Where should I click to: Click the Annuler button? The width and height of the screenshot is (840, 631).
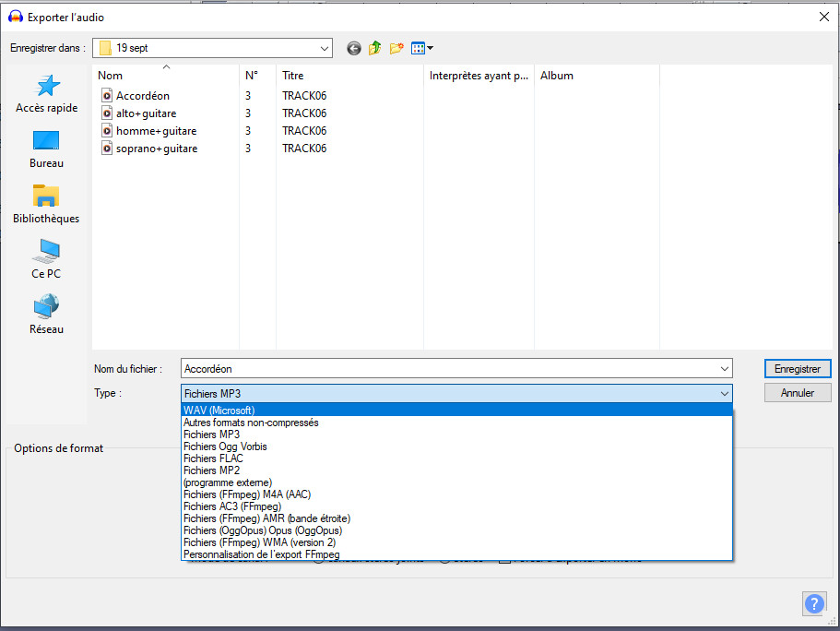tap(798, 393)
